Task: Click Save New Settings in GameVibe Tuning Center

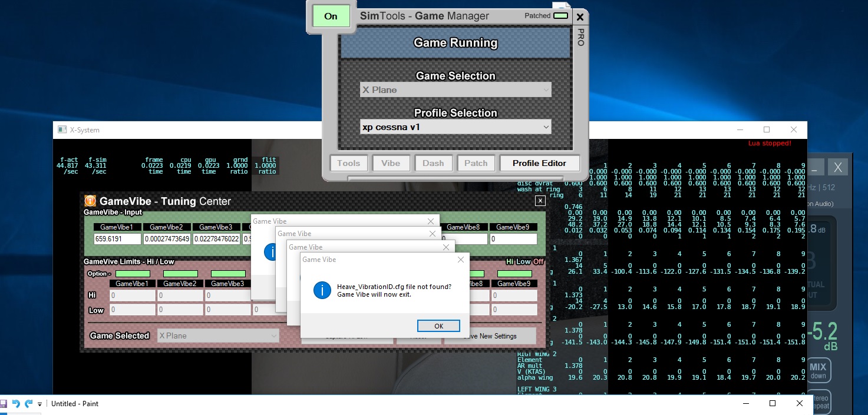Action: pos(490,336)
